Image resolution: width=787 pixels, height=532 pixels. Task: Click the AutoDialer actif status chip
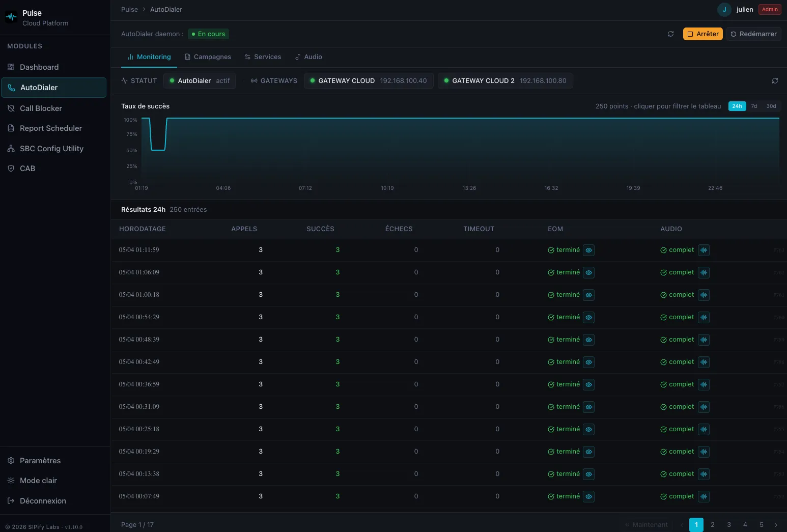click(200, 81)
